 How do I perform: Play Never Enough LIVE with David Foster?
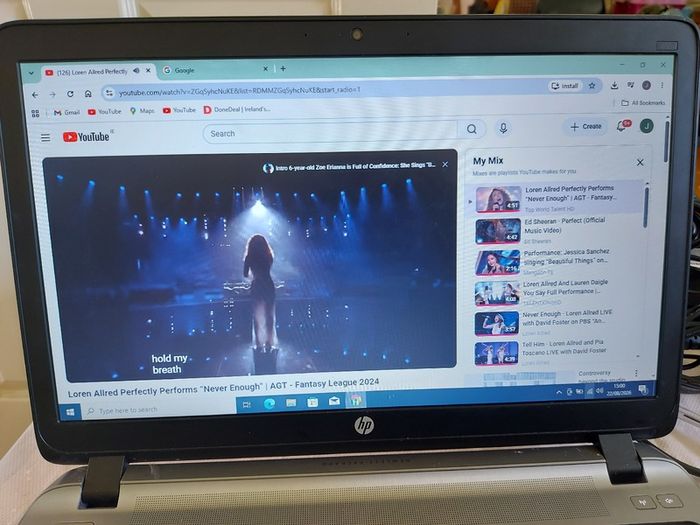coord(556,323)
